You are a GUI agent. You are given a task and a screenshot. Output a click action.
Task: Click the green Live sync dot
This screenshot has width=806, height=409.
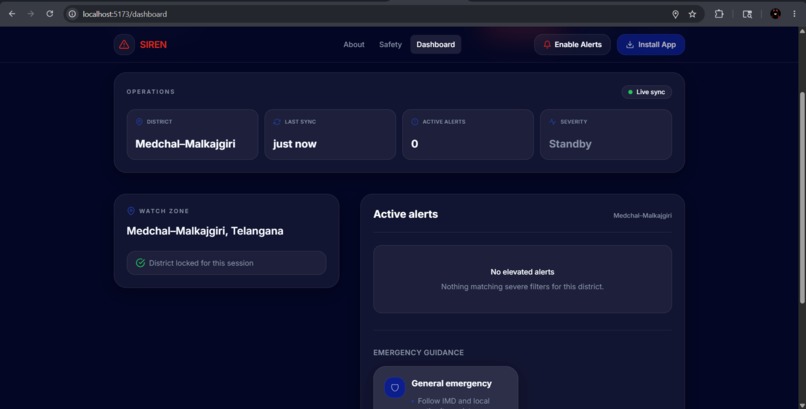(630, 92)
